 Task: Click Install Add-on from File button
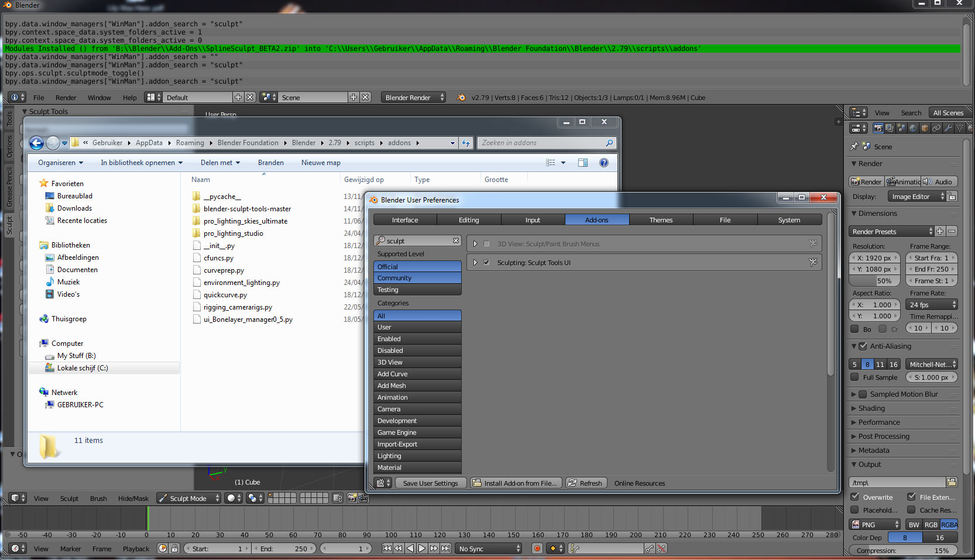point(516,483)
